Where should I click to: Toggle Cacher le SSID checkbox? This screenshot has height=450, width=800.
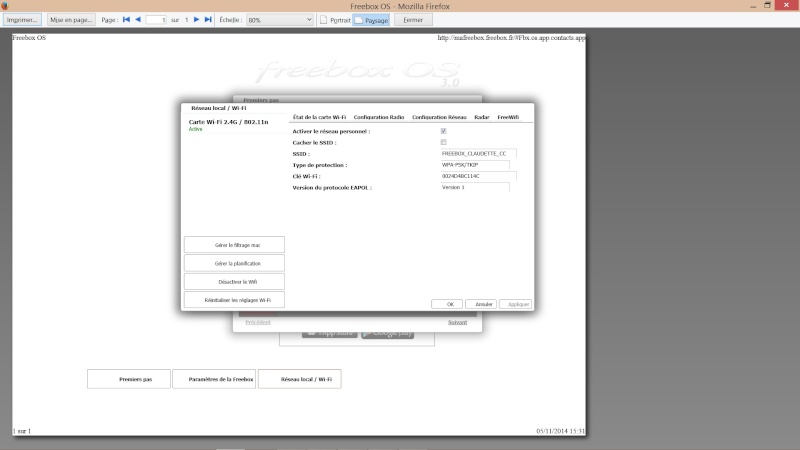[443, 142]
